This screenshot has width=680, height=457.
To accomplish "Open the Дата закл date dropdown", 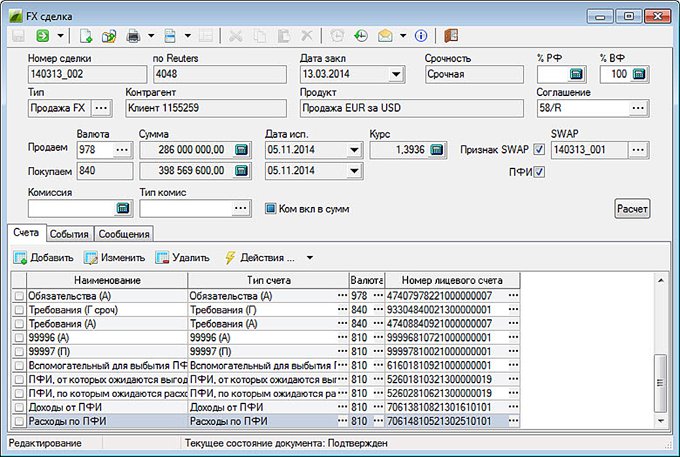I will pos(396,75).
